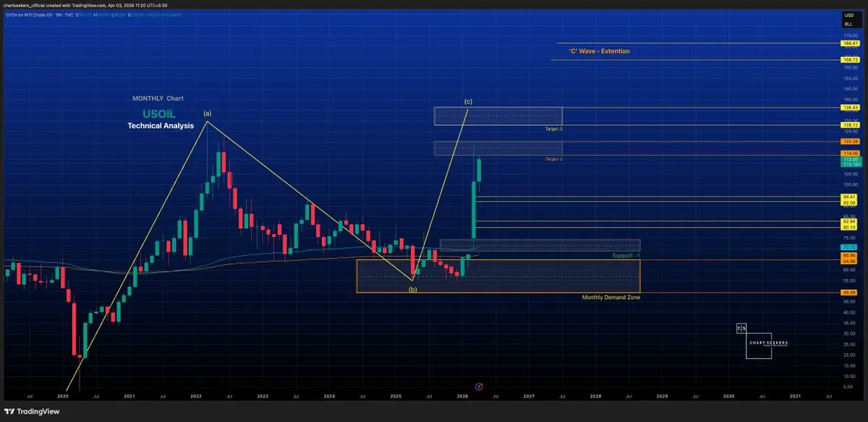Click the MONTHLY Chart text
868x422 pixels.
[158, 98]
